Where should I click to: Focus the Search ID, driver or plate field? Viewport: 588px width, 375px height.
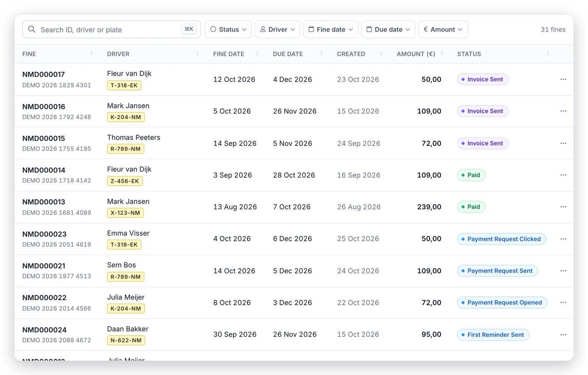click(111, 29)
